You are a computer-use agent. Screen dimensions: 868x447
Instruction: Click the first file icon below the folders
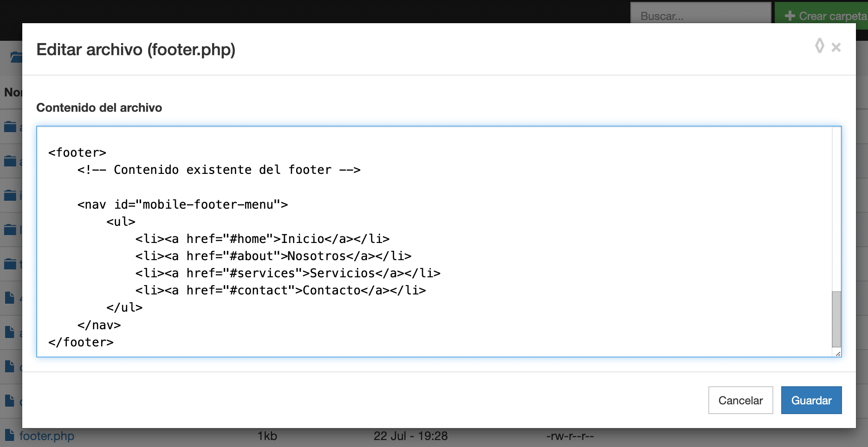pos(9,298)
